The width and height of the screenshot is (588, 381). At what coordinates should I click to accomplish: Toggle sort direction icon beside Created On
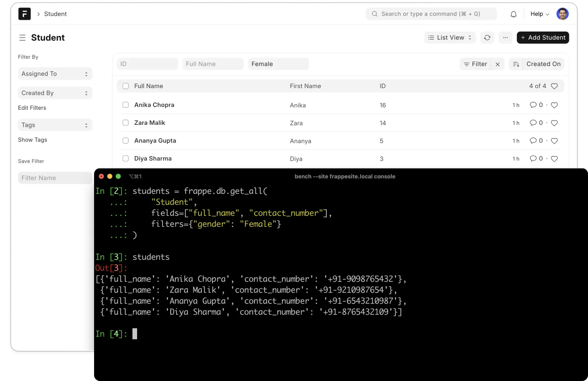[516, 64]
